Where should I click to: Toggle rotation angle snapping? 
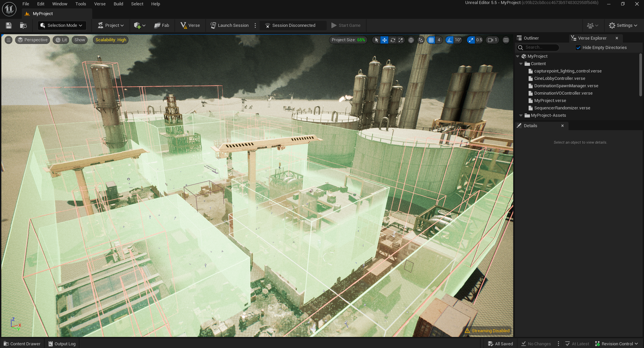(449, 40)
